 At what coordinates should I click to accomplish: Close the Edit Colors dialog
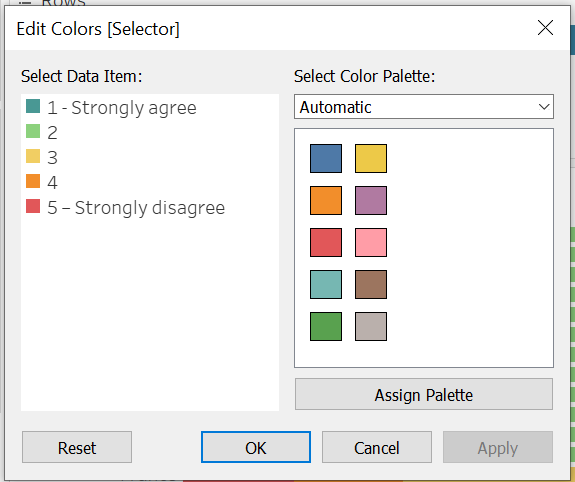coord(545,28)
